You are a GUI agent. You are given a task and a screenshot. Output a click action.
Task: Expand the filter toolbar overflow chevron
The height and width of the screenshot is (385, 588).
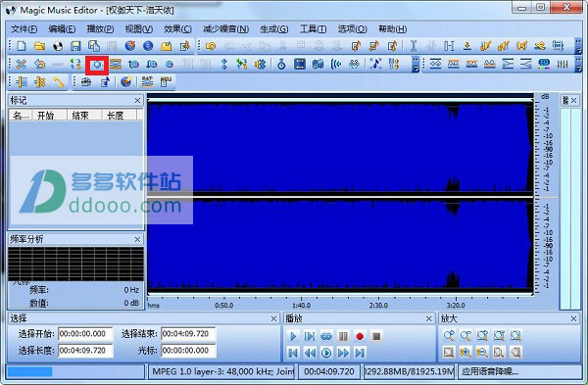click(578, 65)
